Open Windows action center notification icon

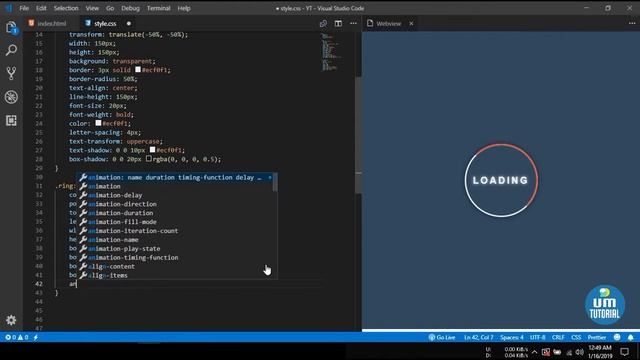(x=624, y=352)
